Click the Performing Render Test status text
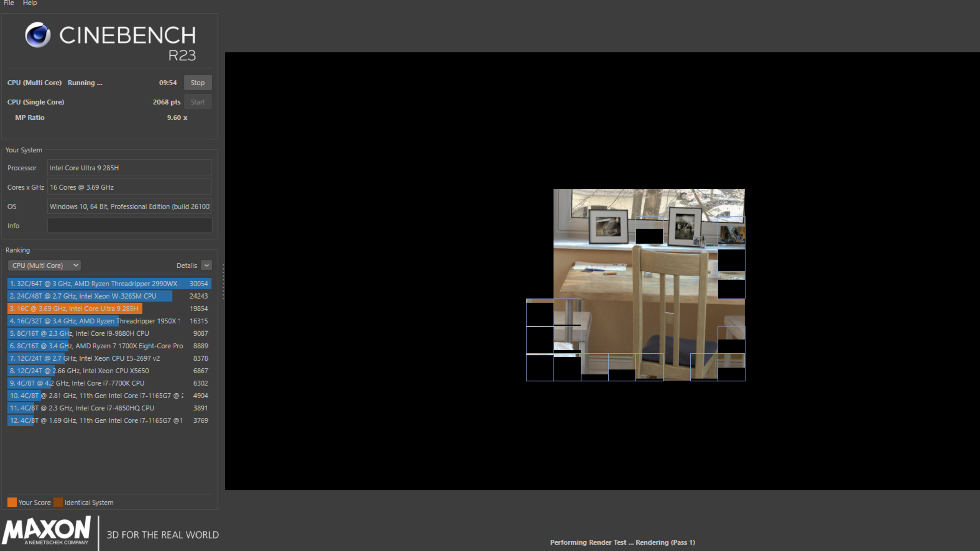 [x=622, y=542]
